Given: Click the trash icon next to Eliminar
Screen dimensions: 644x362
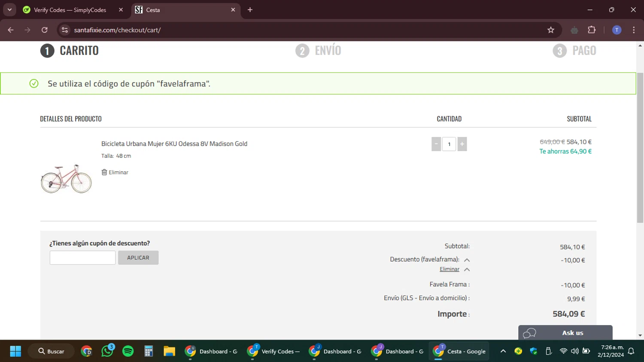Looking at the screenshot, I should click(x=104, y=172).
